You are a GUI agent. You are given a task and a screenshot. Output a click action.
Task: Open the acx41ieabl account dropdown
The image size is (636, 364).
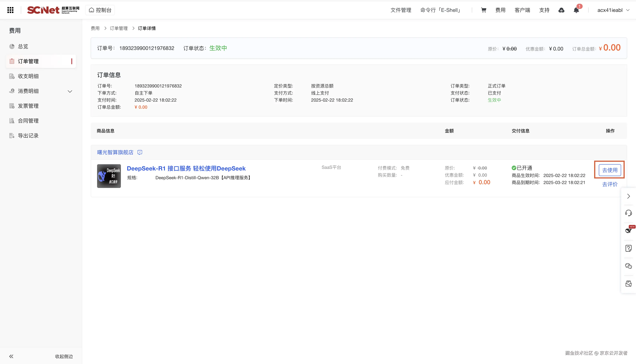pyautogui.click(x=613, y=10)
